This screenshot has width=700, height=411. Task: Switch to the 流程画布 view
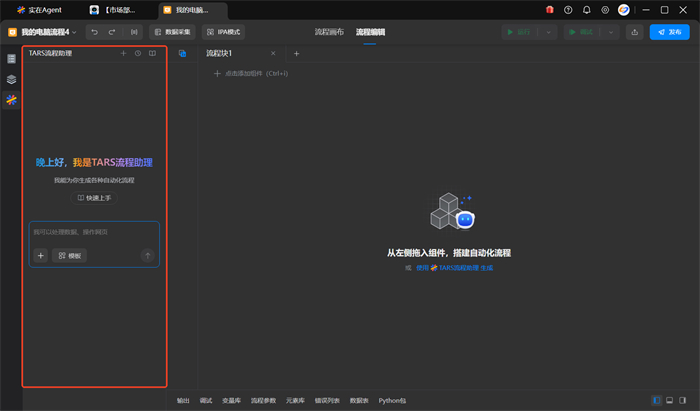pyautogui.click(x=329, y=32)
